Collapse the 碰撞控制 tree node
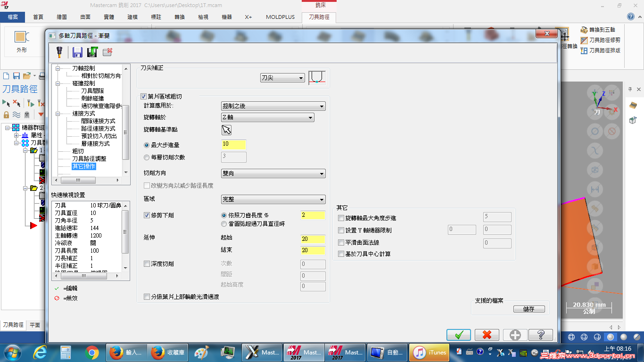 (58, 83)
